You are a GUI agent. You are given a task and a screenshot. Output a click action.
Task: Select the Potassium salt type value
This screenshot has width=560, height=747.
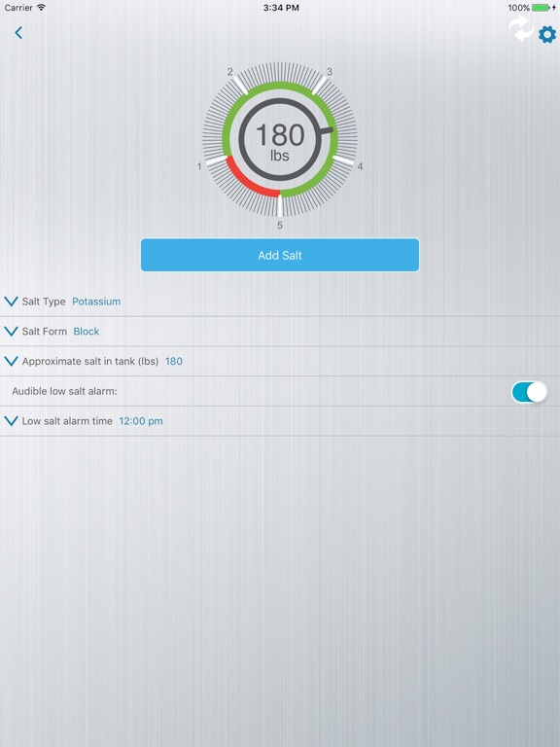coord(96,302)
